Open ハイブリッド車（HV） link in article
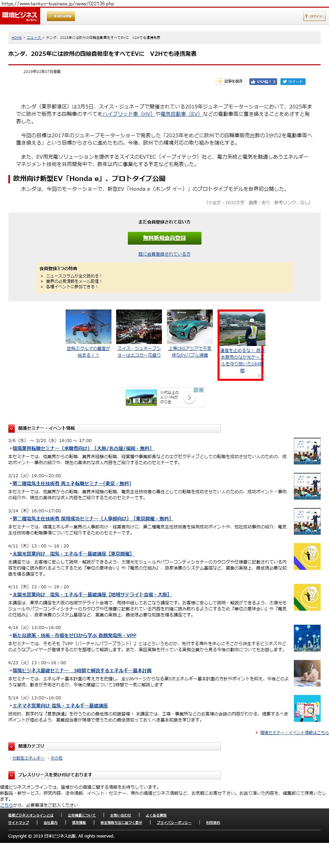 (129, 114)
